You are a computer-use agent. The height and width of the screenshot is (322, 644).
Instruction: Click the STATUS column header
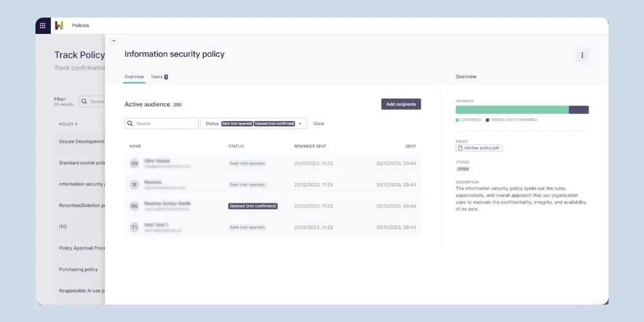pyautogui.click(x=236, y=146)
